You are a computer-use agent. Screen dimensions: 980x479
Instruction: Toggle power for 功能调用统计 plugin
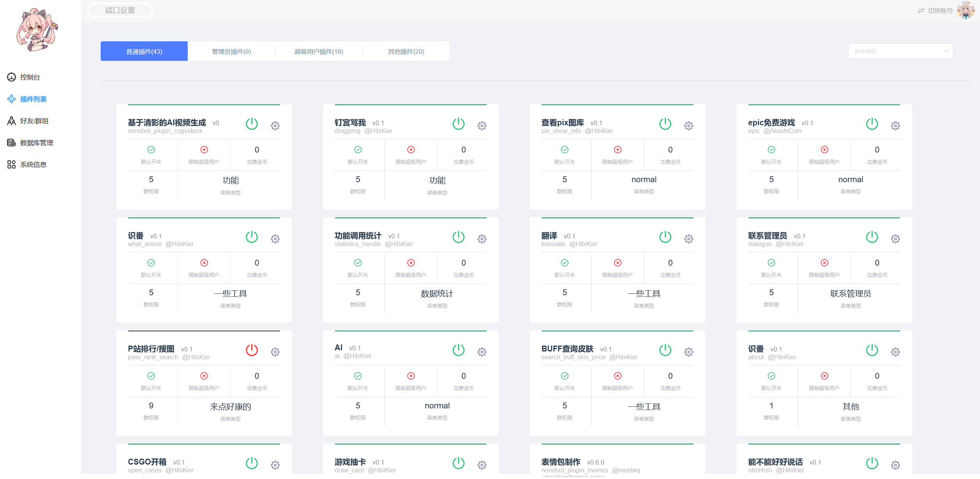point(458,237)
